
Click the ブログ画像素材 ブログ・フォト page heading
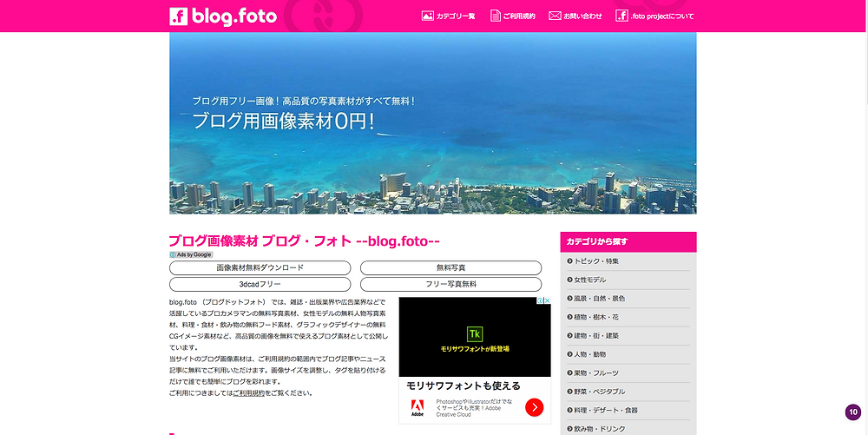(x=305, y=241)
